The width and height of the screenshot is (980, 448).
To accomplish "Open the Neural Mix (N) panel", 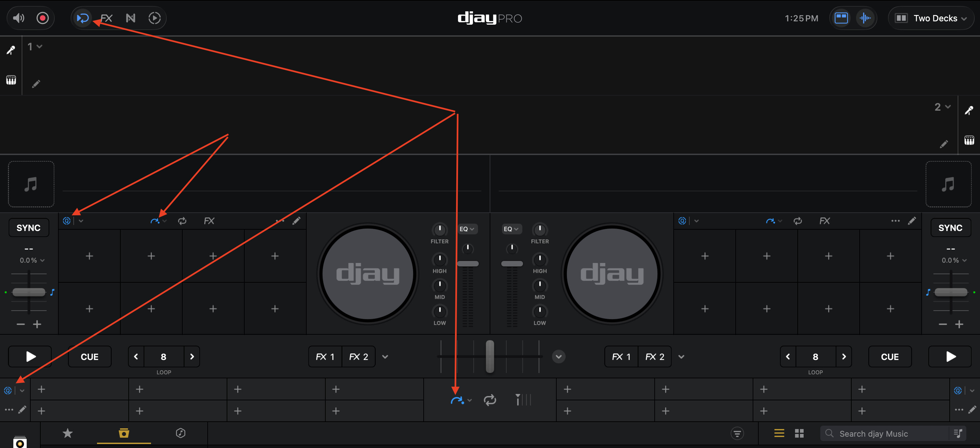I will 130,18.
